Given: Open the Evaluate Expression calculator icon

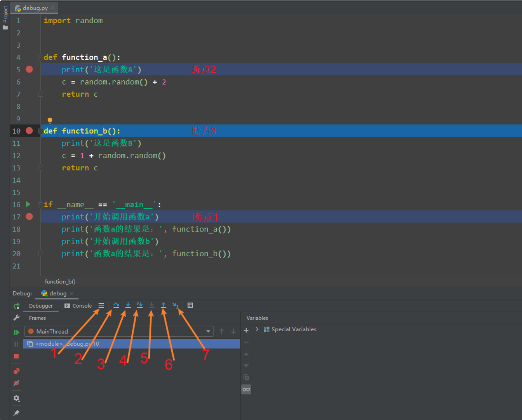Looking at the screenshot, I should (x=190, y=305).
